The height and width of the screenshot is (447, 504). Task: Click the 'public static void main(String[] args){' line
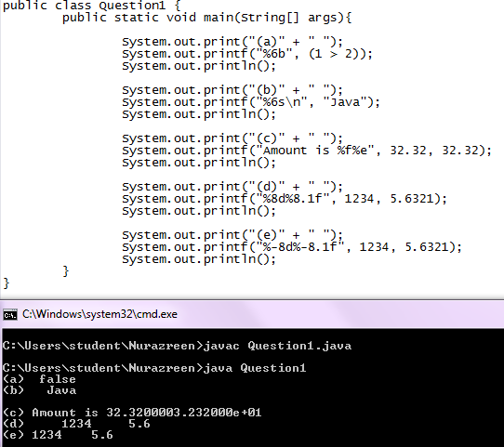[207, 18]
